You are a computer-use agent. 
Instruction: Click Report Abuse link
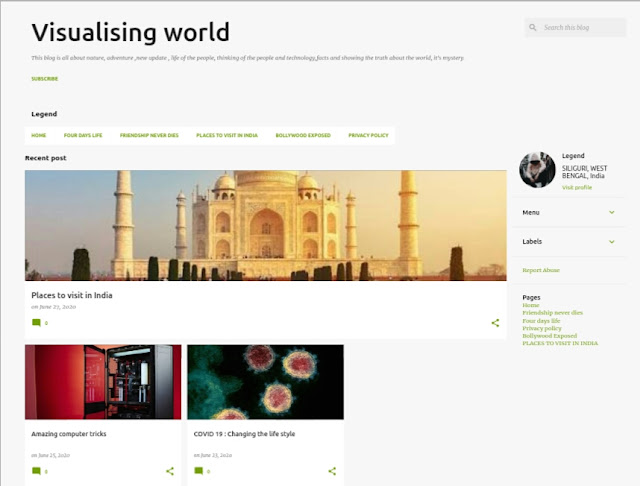[x=541, y=270]
